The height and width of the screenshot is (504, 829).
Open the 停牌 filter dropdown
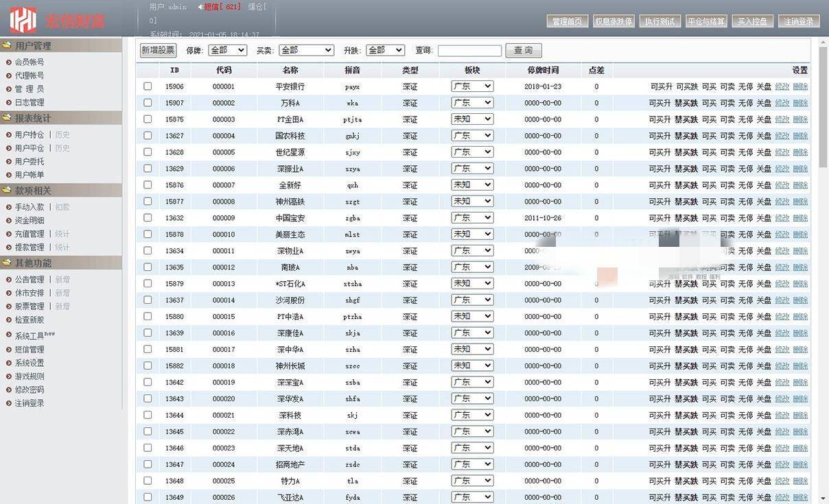coord(226,50)
